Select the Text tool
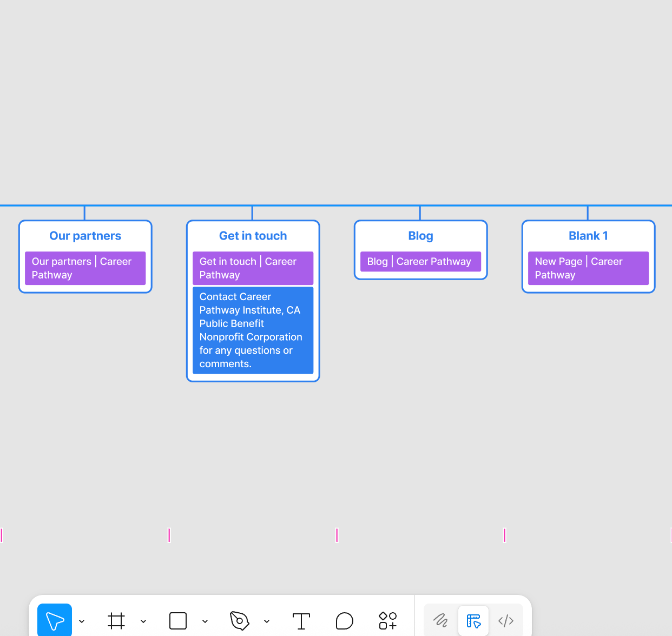Image resolution: width=672 pixels, height=636 pixels. pos(301,621)
